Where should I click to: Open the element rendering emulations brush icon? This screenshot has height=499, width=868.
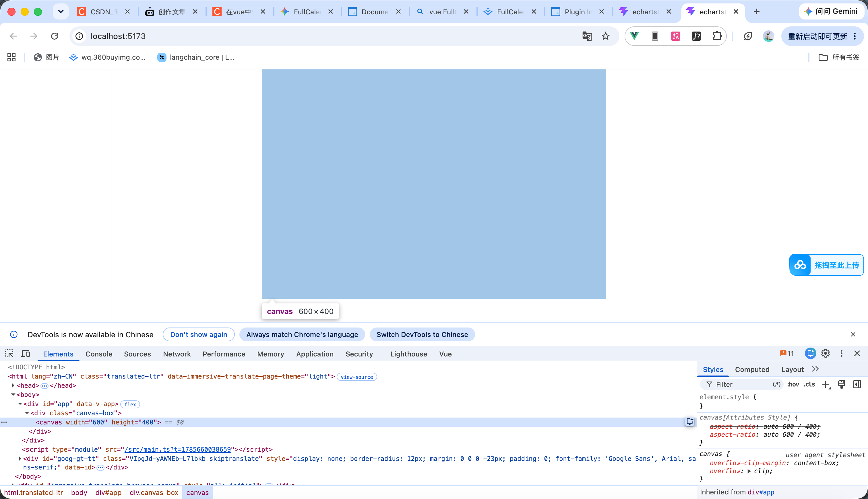click(842, 385)
